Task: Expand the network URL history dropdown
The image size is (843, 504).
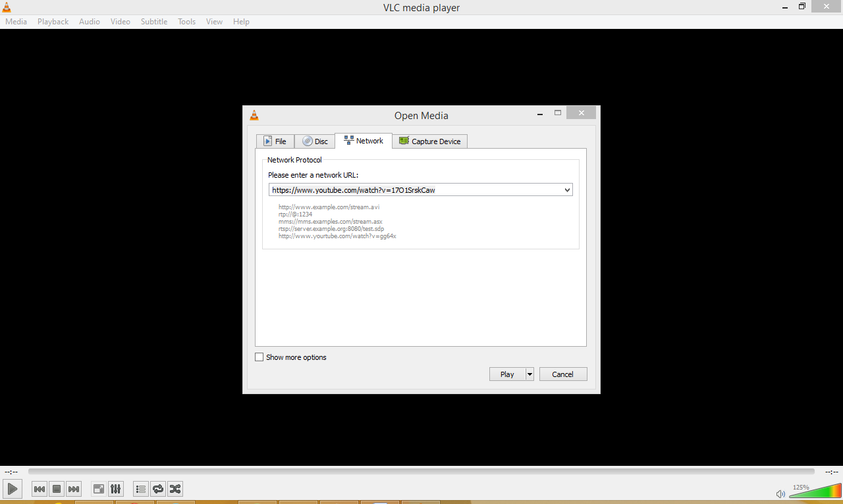Action: point(568,190)
